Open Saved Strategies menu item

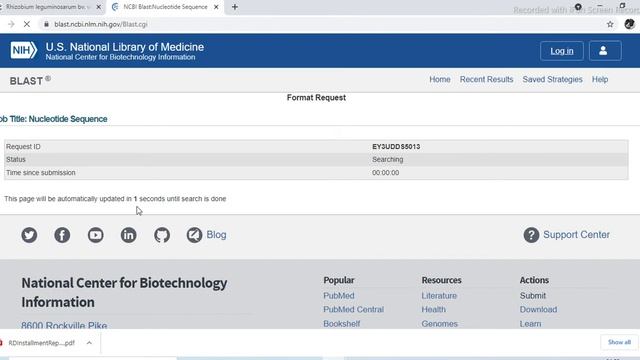tap(552, 80)
